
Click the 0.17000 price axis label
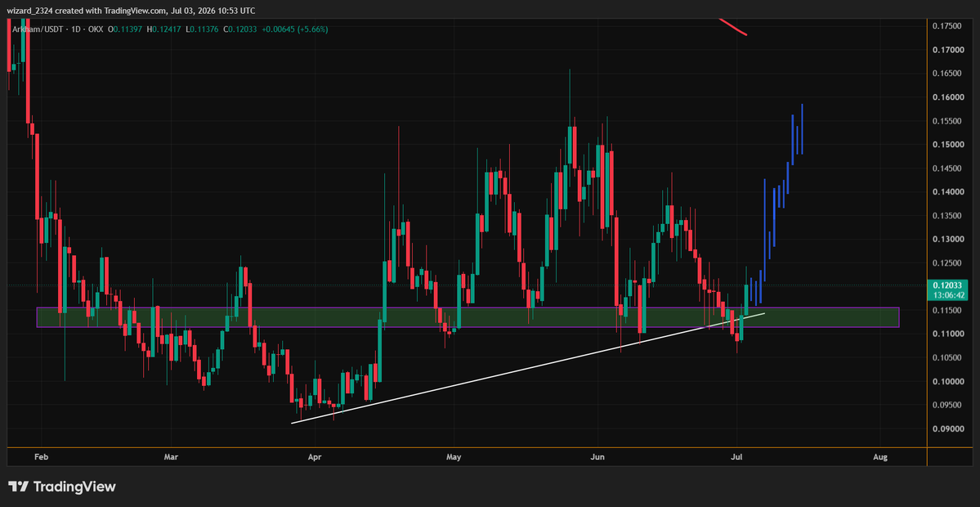tap(946, 50)
